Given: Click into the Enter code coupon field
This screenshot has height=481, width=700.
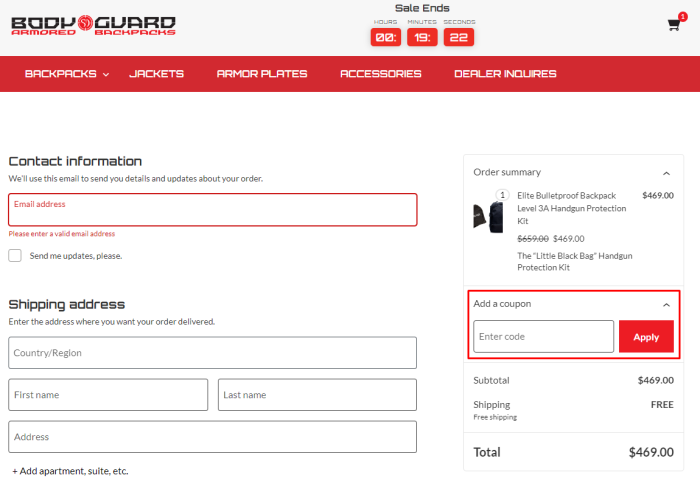Looking at the screenshot, I should click(543, 337).
